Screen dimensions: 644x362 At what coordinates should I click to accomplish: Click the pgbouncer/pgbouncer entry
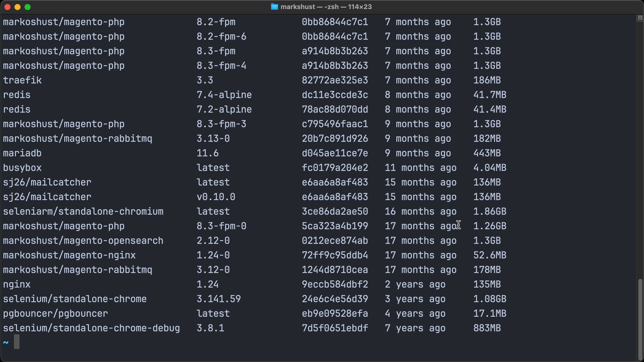55,313
